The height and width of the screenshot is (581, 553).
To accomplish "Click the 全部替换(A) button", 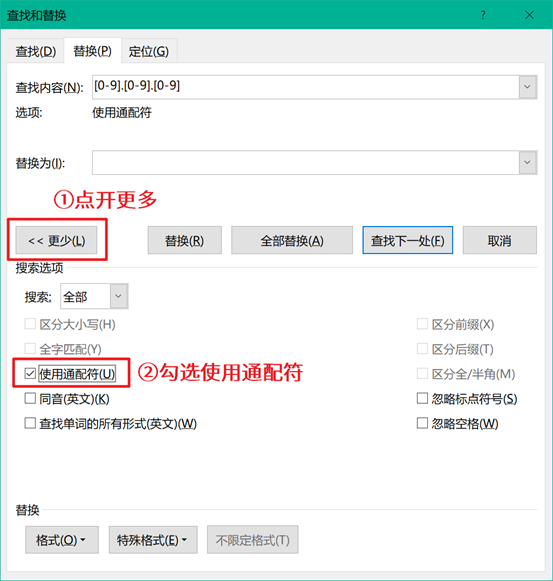I will pos(292,240).
